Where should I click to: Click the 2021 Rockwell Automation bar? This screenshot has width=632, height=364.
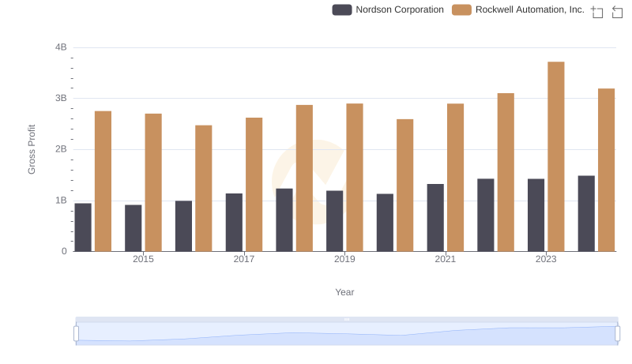pyautogui.click(x=456, y=178)
